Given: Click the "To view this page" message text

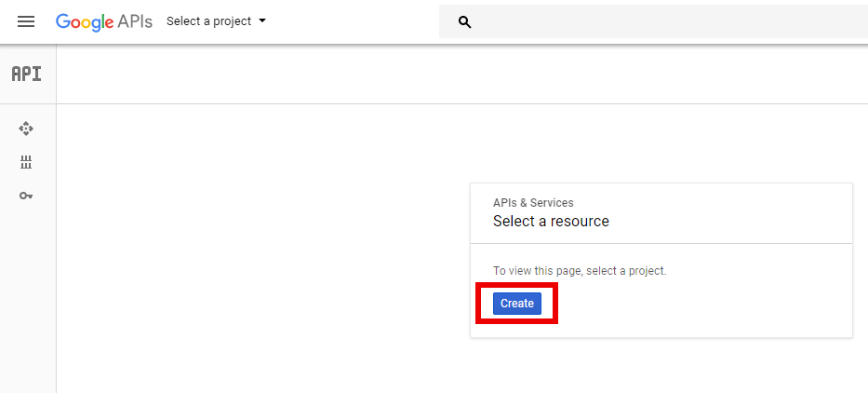Looking at the screenshot, I should click(580, 271).
